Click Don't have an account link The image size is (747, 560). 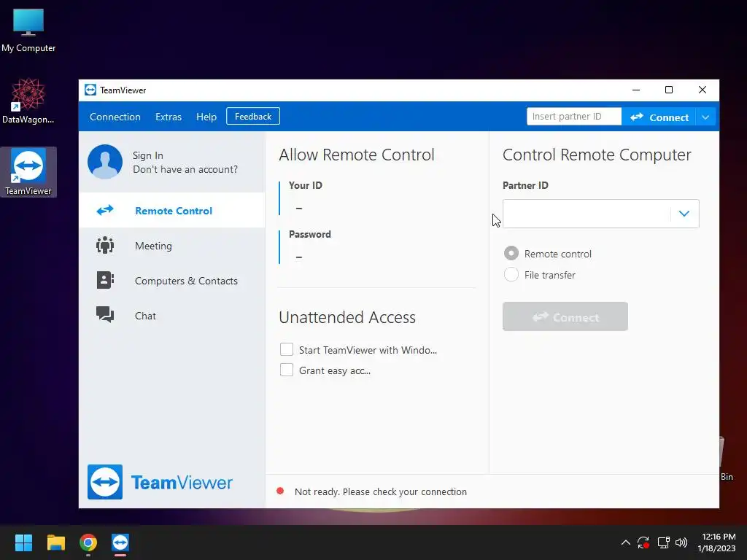185,169
